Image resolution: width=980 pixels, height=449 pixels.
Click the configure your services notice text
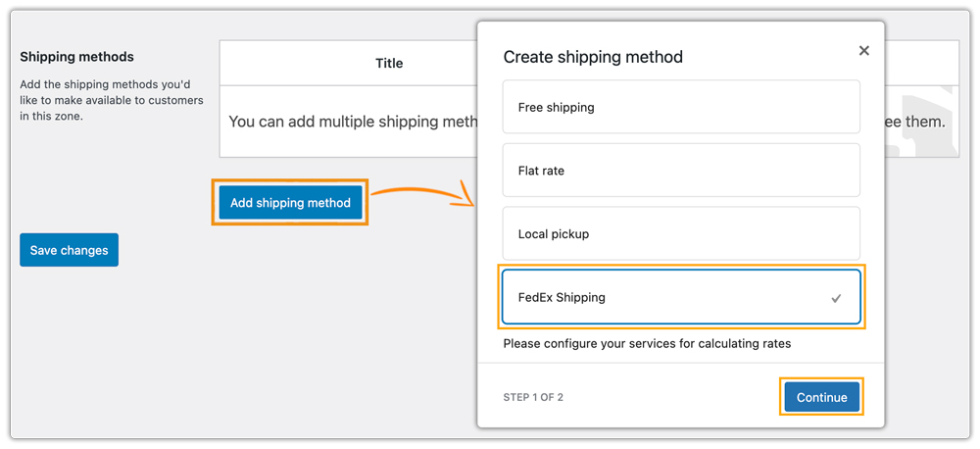click(647, 344)
